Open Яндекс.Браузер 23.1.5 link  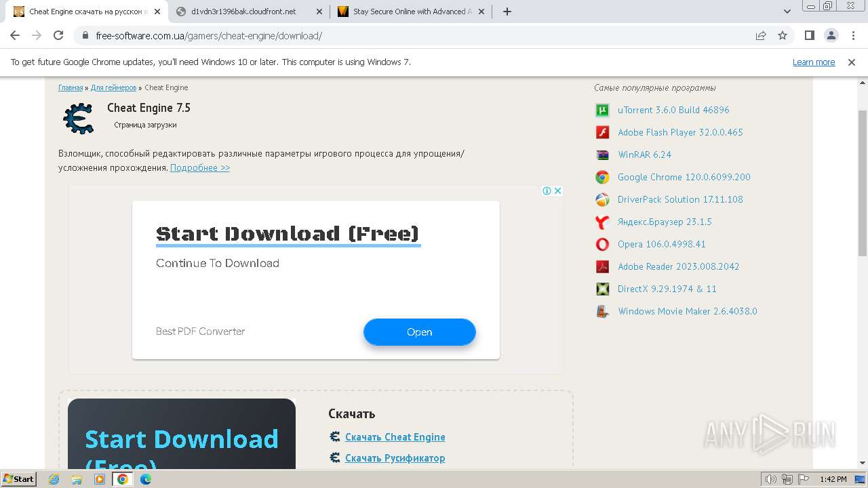point(665,222)
